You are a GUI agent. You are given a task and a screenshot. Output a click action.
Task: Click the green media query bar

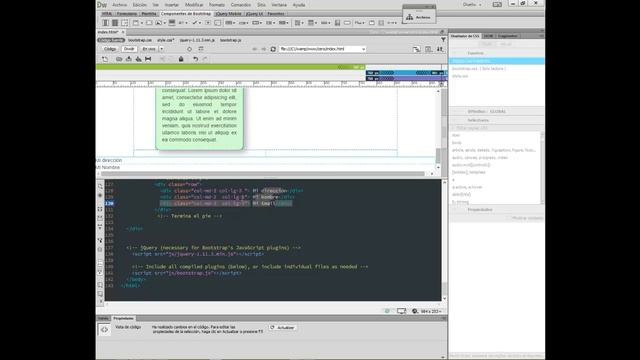click(x=231, y=67)
